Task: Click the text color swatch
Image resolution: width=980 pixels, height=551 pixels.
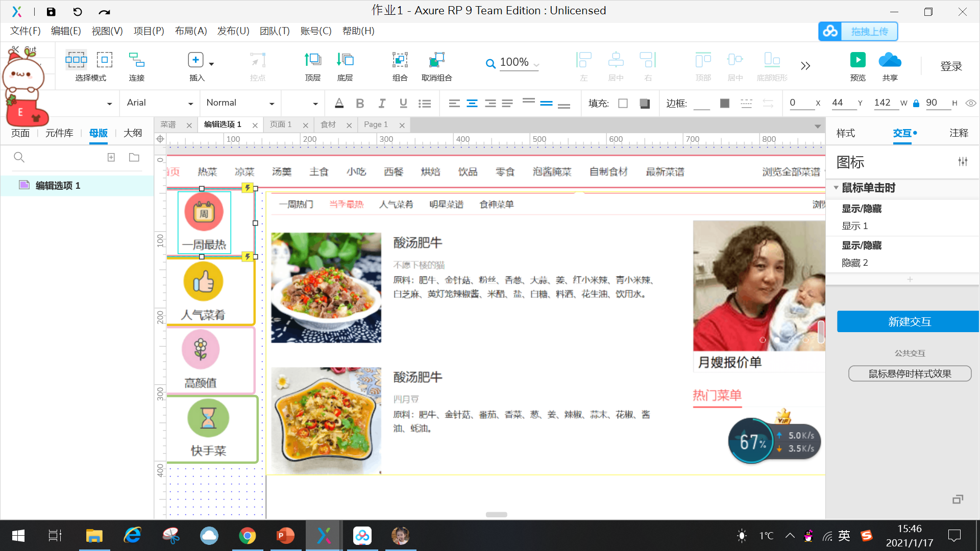Action: 339,104
